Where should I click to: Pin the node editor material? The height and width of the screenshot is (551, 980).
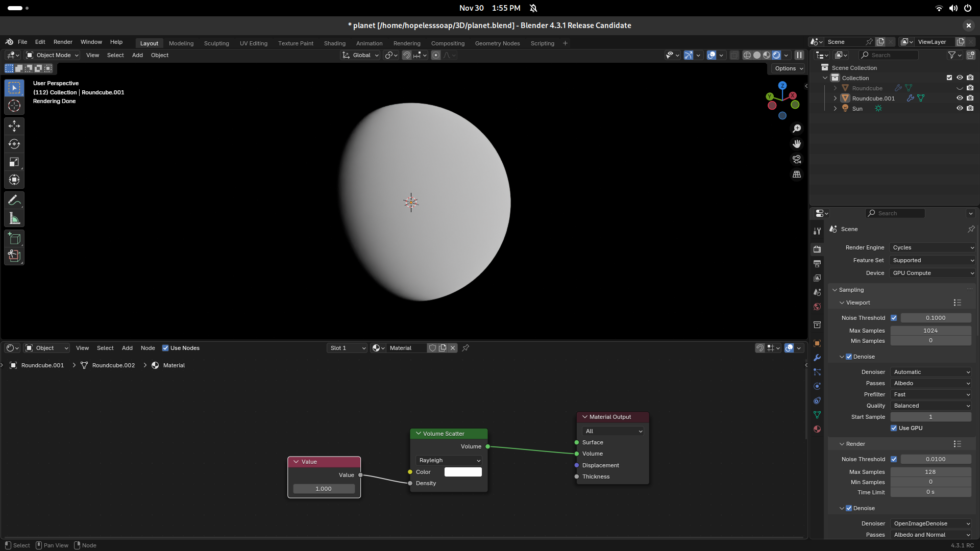point(465,348)
